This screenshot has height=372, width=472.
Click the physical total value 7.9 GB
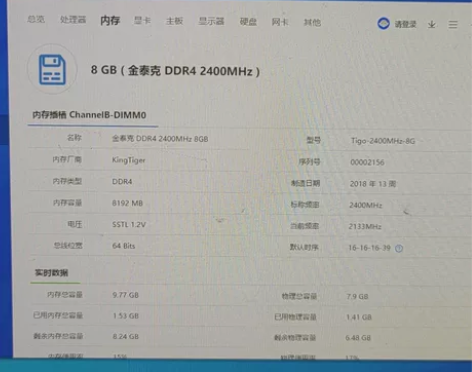357,296
